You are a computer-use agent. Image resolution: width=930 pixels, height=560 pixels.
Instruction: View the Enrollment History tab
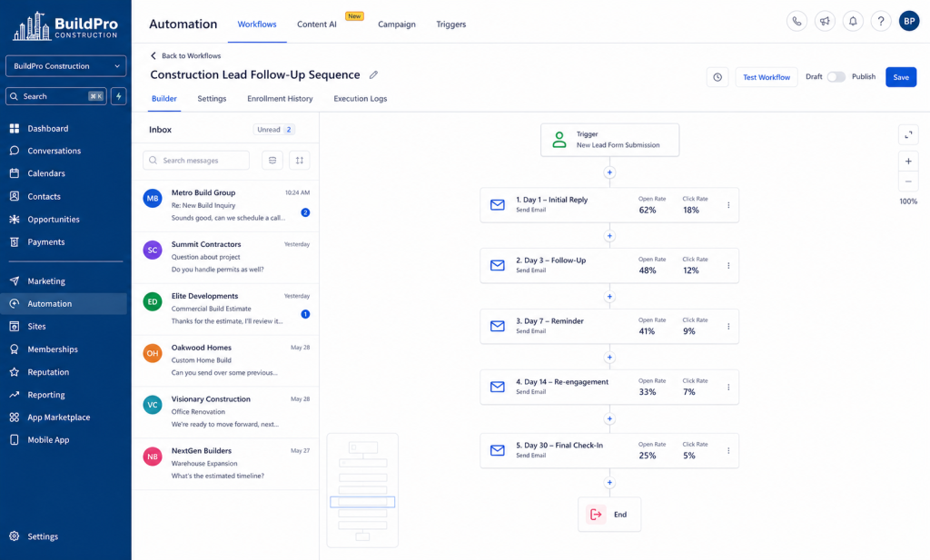pyautogui.click(x=280, y=98)
